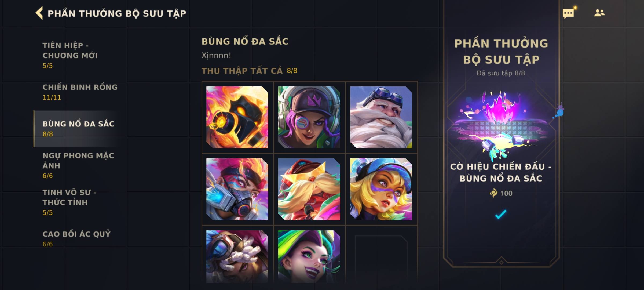644x290 pixels.
Task: Select the red helmet mustache champion portrait
Action: [x=309, y=189]
